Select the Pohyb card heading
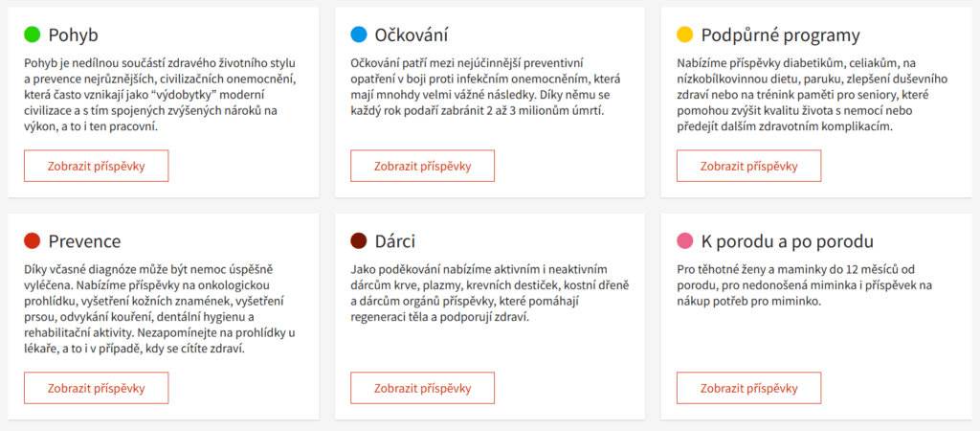This screenshot has width=980, height=431. pos(73,35)
